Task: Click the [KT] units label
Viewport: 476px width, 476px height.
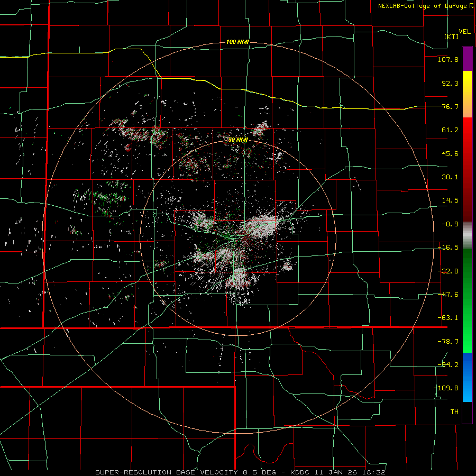Action: 452,36
